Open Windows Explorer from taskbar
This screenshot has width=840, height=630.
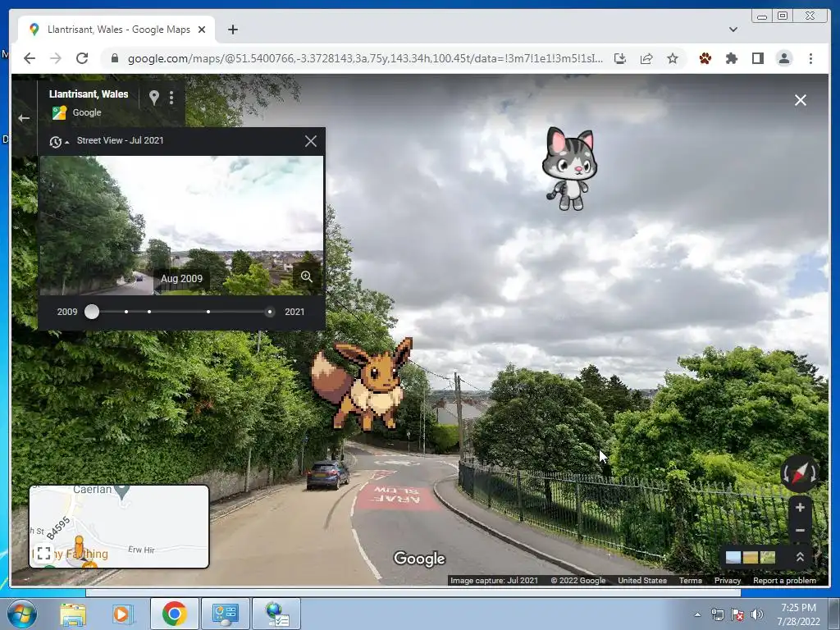pos(73,614)
